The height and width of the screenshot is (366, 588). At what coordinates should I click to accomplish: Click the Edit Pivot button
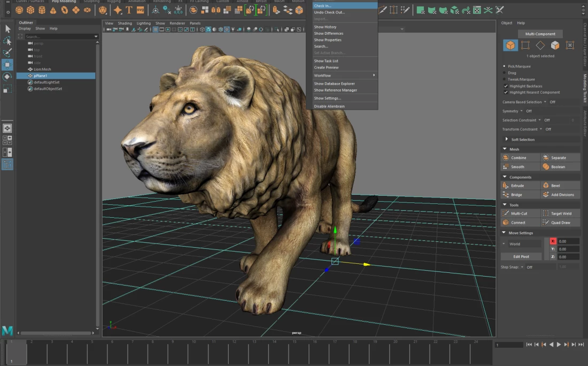521,257
